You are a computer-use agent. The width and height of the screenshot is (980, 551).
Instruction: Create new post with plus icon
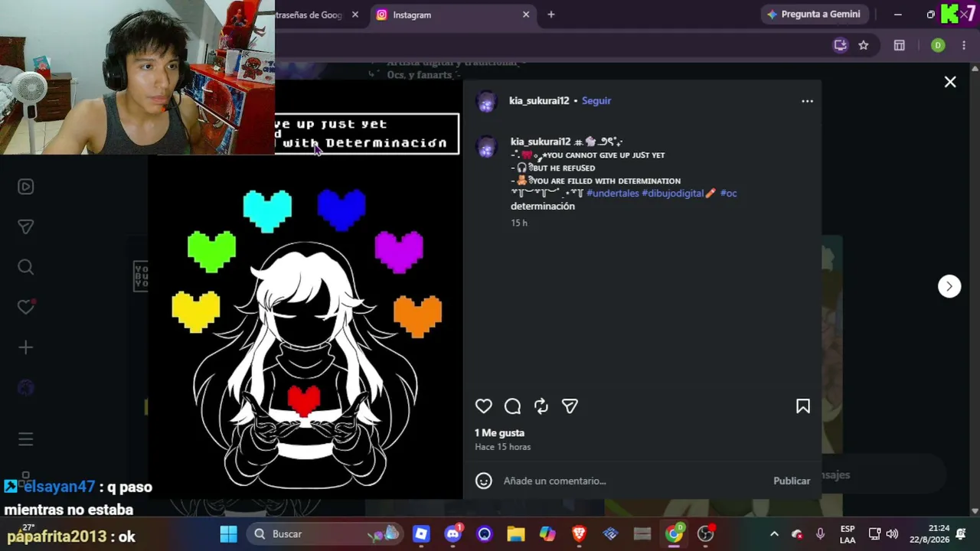coord(26,347)
